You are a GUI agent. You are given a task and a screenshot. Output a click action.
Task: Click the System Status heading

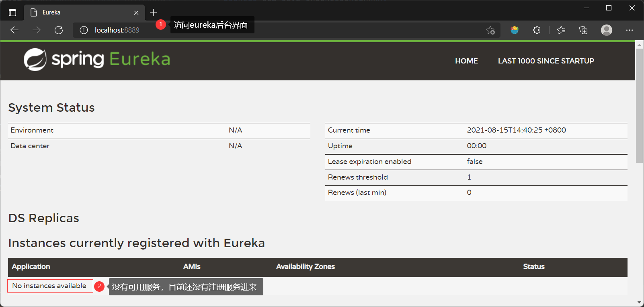51,108
